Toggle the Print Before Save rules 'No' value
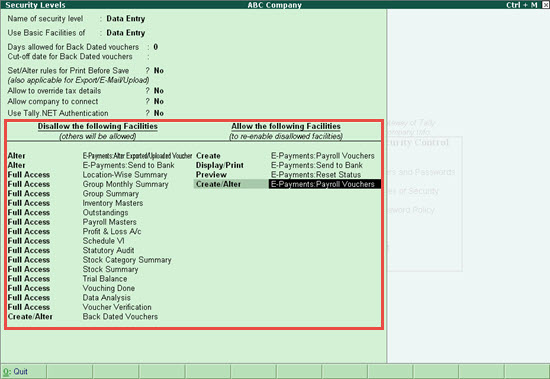550x379 pixels. [x=159, y=71]
